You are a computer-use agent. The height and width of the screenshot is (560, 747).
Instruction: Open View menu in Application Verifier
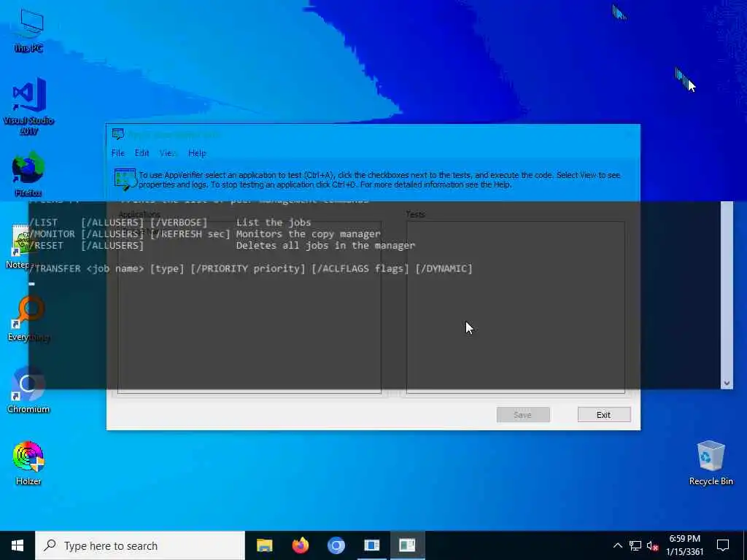pyautogui.click(x=167, y=153)
